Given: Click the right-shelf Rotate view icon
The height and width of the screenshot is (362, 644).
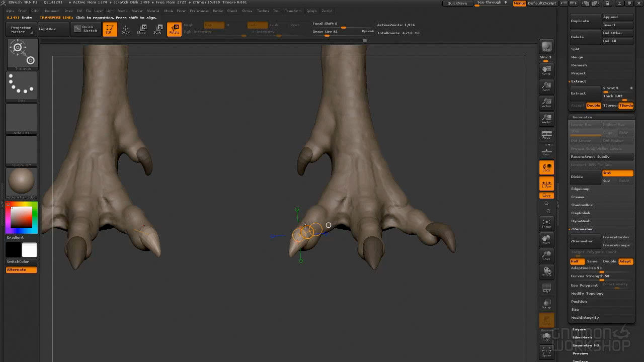Looking at the screenshot, I should pos(546,272).
